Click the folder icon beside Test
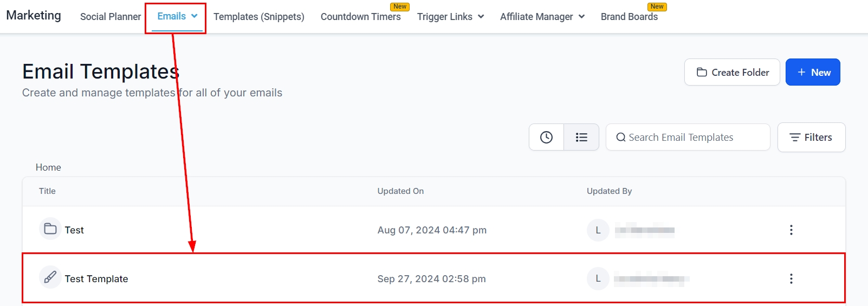 pyautogui.click(x=50, y=229)
